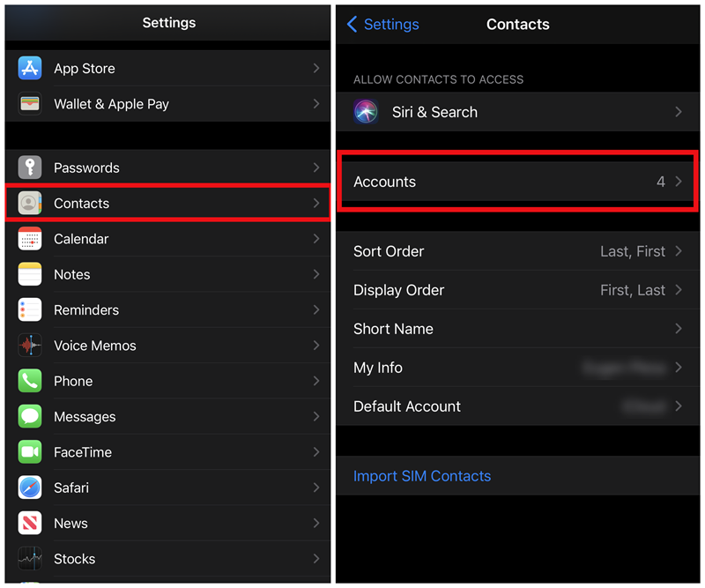705x588 pixels.
Task: Tap the 'First, Last' display value
Action: tap(632, 290)
